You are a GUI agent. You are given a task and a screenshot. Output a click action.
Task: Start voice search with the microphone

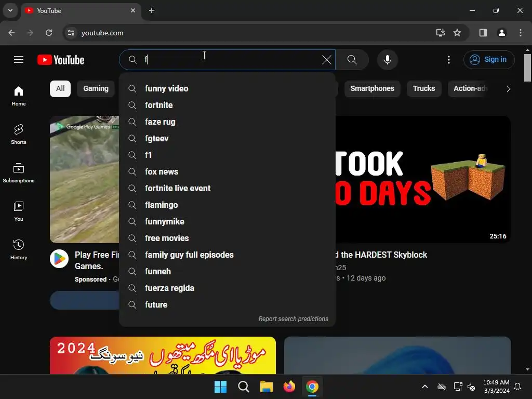pos(387,60)
